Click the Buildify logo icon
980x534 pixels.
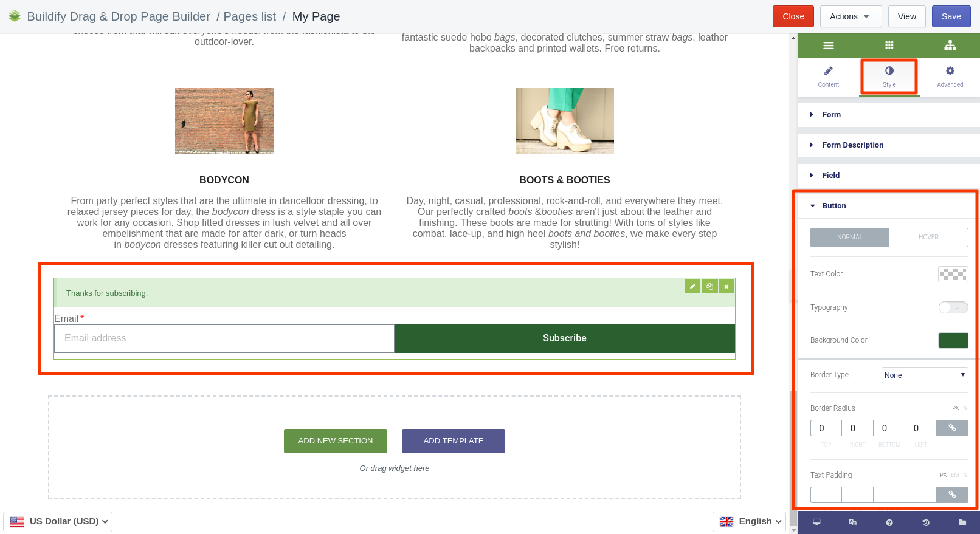click(15, 16)
